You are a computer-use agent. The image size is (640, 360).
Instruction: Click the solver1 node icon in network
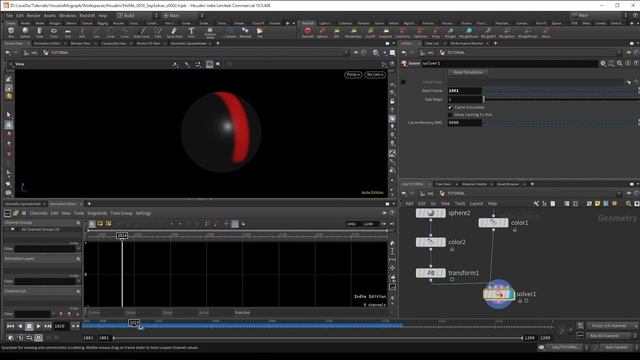coord(498,294)
